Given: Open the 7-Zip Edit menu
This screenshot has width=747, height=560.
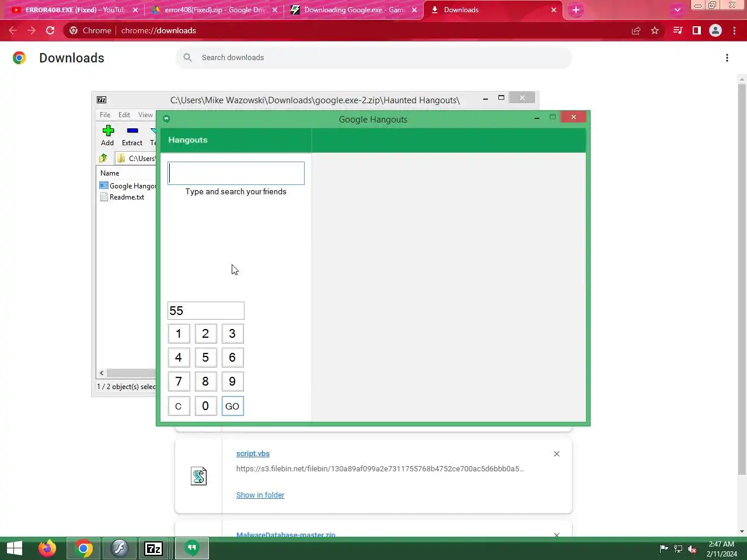Looking at the screenshot, I should pyautogui.click(x=124, y=115).
